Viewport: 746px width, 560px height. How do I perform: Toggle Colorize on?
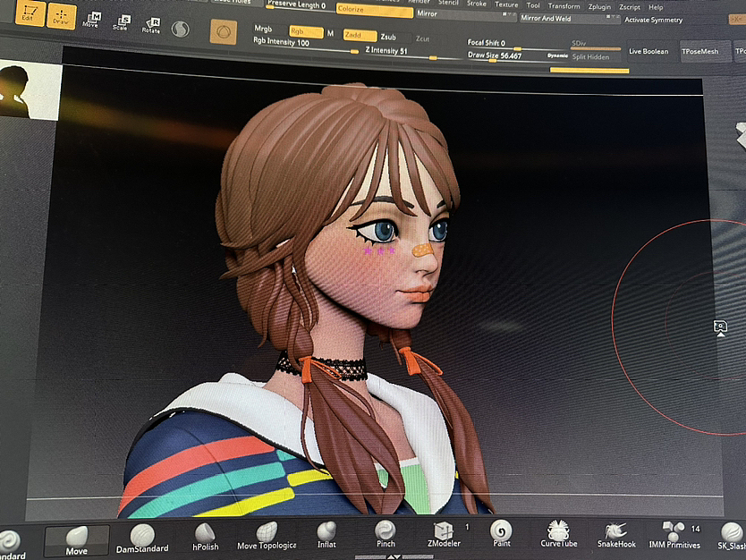[375, 10]
